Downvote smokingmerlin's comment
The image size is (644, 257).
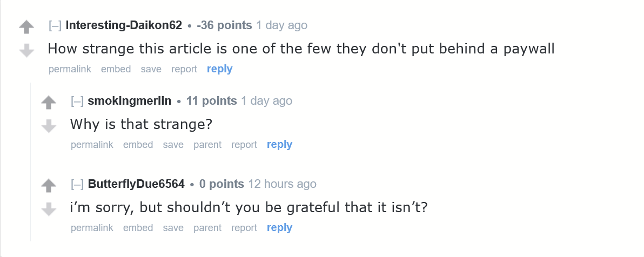[49, 126]
